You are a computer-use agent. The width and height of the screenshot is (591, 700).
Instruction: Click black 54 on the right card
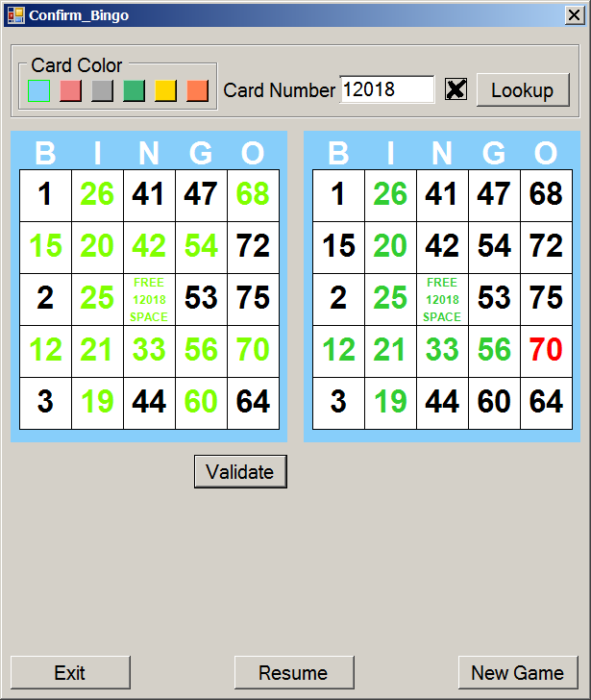point(494,247)
